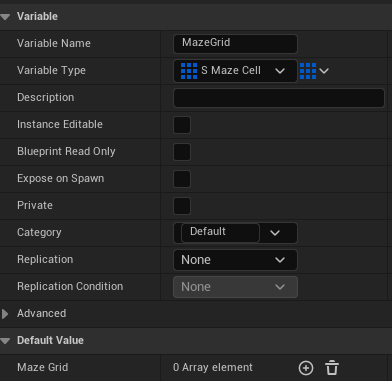Click the Instance Editable label

[60, 124]
